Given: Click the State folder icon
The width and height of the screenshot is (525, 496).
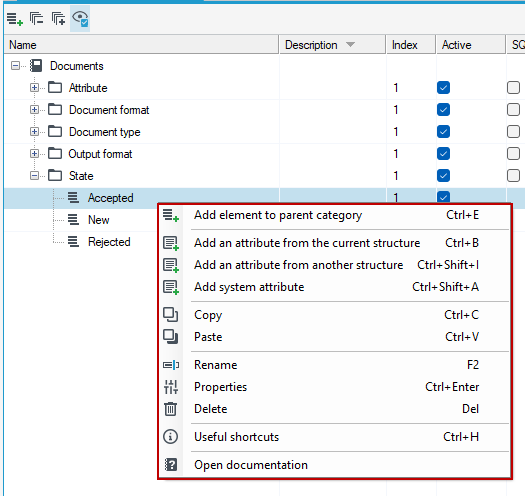Looking at the screenshot, I should point(55,175).
